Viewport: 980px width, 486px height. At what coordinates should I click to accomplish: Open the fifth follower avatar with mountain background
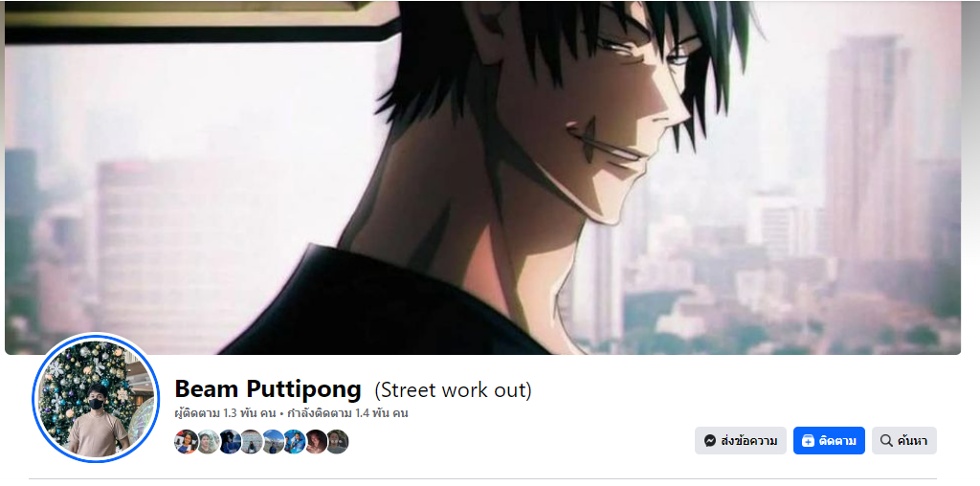point(273,442)
